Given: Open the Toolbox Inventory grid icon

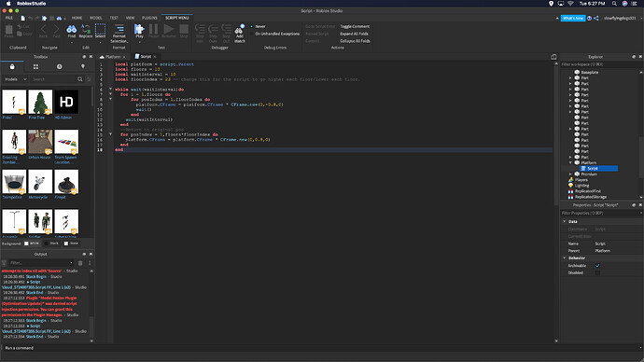Looking at the screenshot, I should tap(35, 66).
